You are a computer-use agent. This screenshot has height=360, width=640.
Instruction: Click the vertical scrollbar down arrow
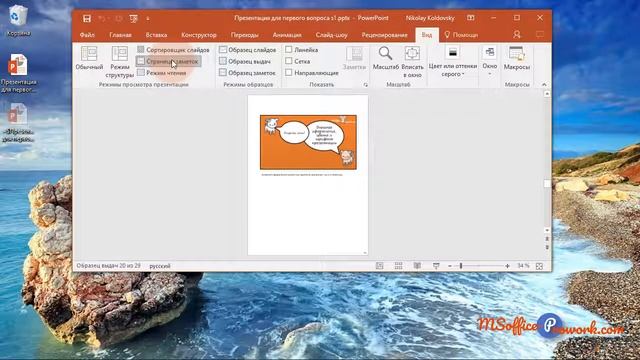[547, 230]
